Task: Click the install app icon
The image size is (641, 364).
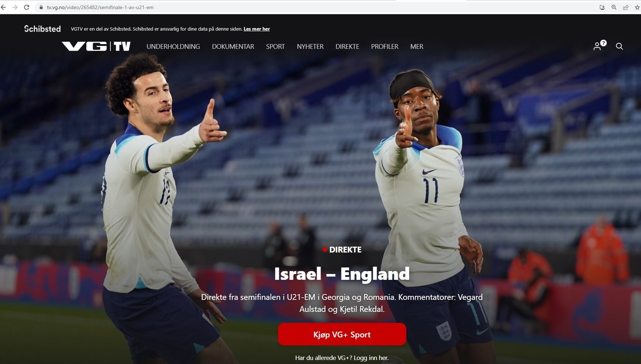Action: (x=602, y=7)
